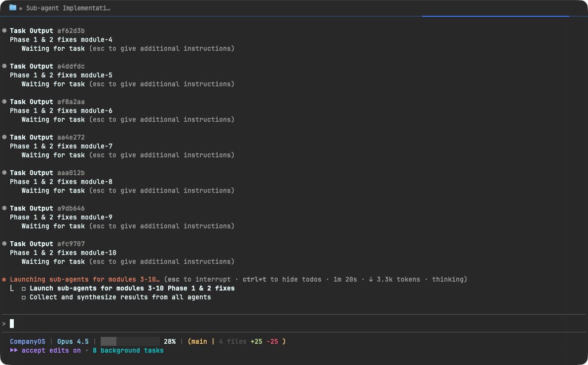The width and height of the screenshot is (588, 365).
Task: Click the main branch name in the status line
Action: (x=199, y=341)
